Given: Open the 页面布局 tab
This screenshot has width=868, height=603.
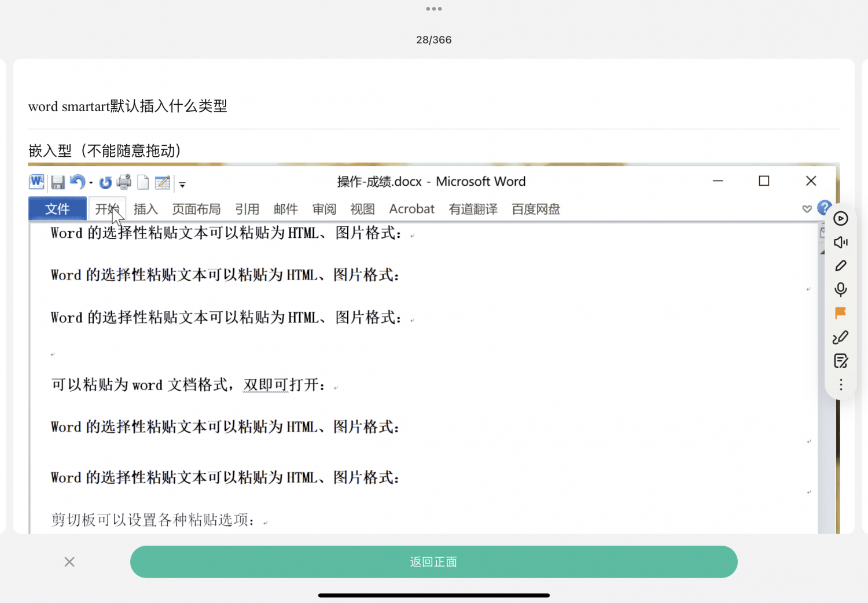Looking at the screenshot, I should pyautogui.click(x=196, y=209).
